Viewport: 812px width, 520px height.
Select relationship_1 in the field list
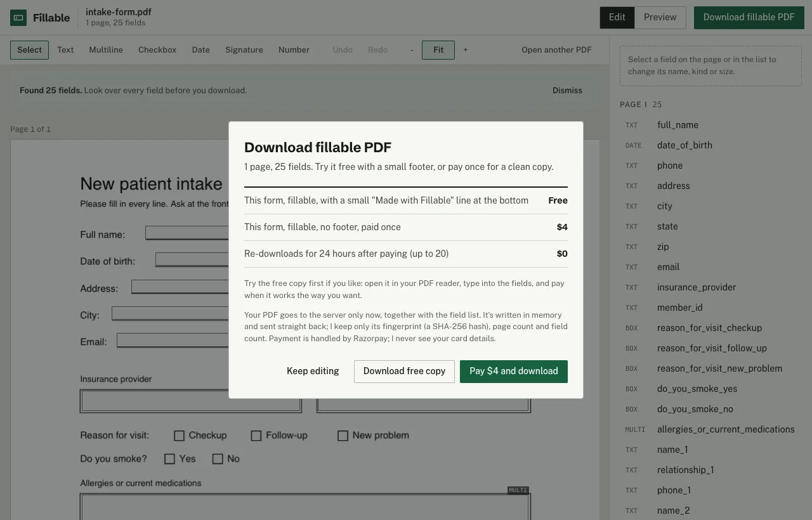click(x=710, y=470)
